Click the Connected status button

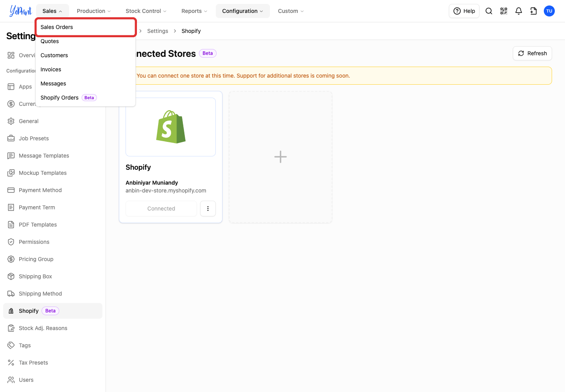[x=161, y=209]
